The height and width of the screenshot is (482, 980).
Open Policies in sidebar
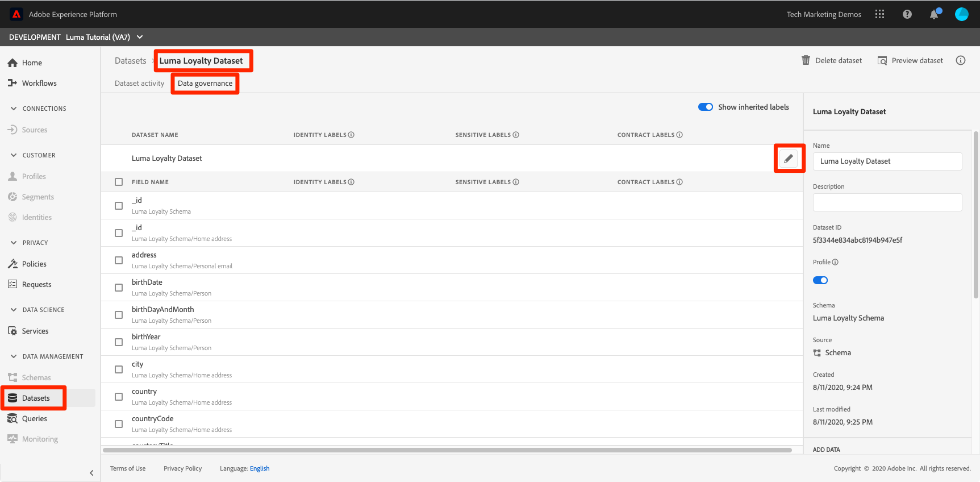pyautogui.click(x=34, y=264)
